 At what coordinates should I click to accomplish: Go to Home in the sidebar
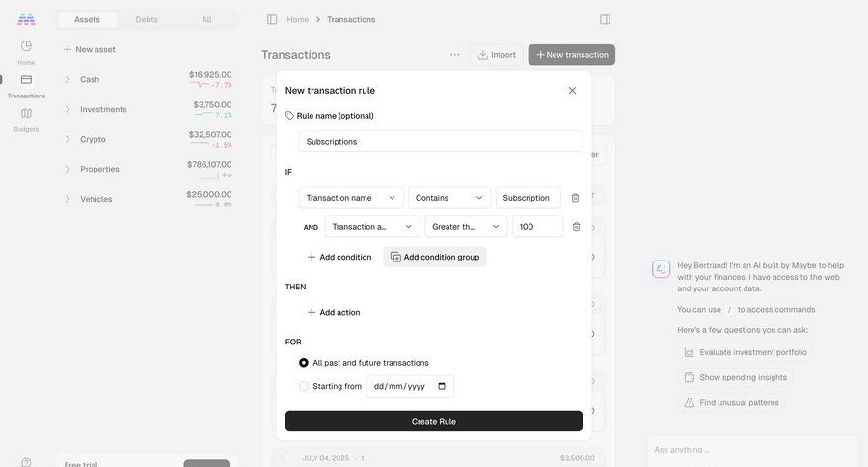click(26, 52)
